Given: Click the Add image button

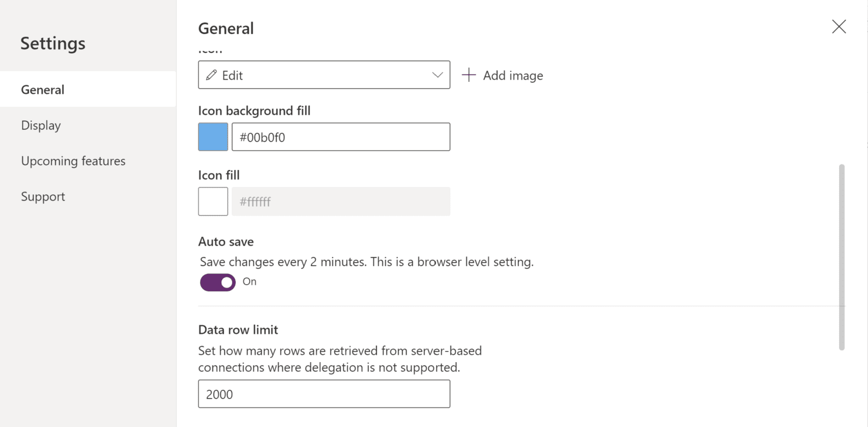Looking at the screenshot, I should pyautogui.click(x=502, y=75).
